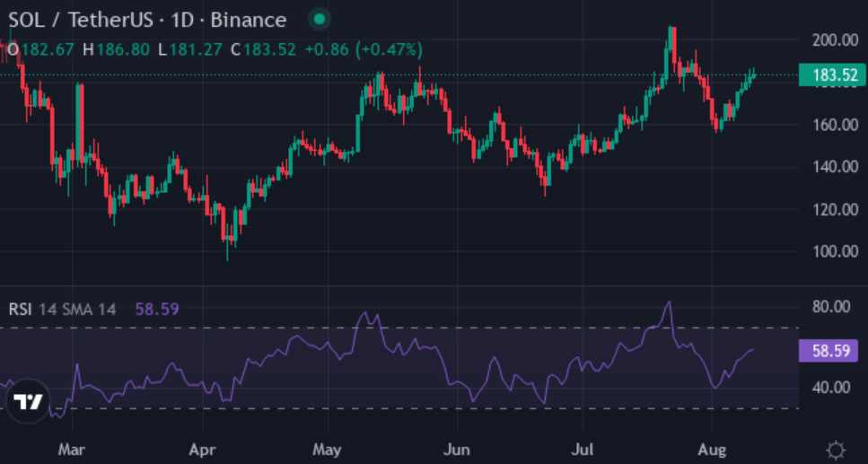The image size is (868, 464).
Task: Click the current price label 183.52
Action: pyautogui.click(x=831, y=75)
